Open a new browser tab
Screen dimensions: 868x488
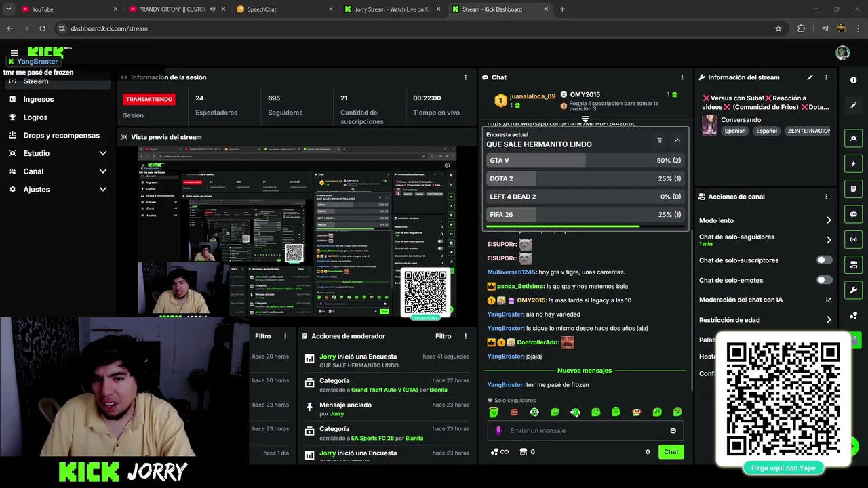point(562,9)
